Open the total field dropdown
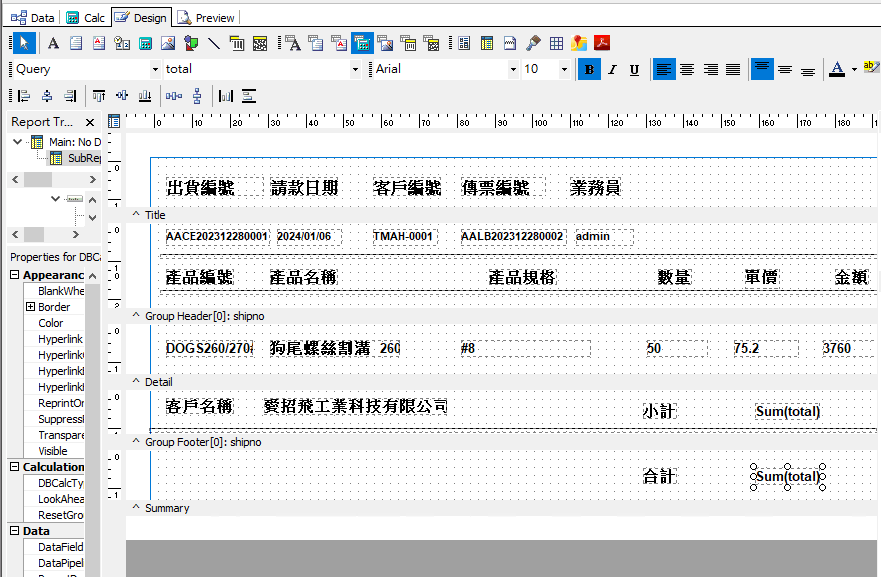Image resolution: width=881 pixels, height=577 pixels. click(x=355, y=70)
